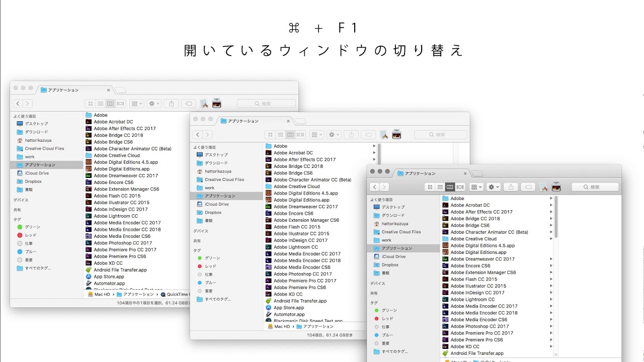Select Adobe Media Encoder CS6 icon in leftmost window
The width and height of the screenshot is (644, 362).
click(89, 236)
